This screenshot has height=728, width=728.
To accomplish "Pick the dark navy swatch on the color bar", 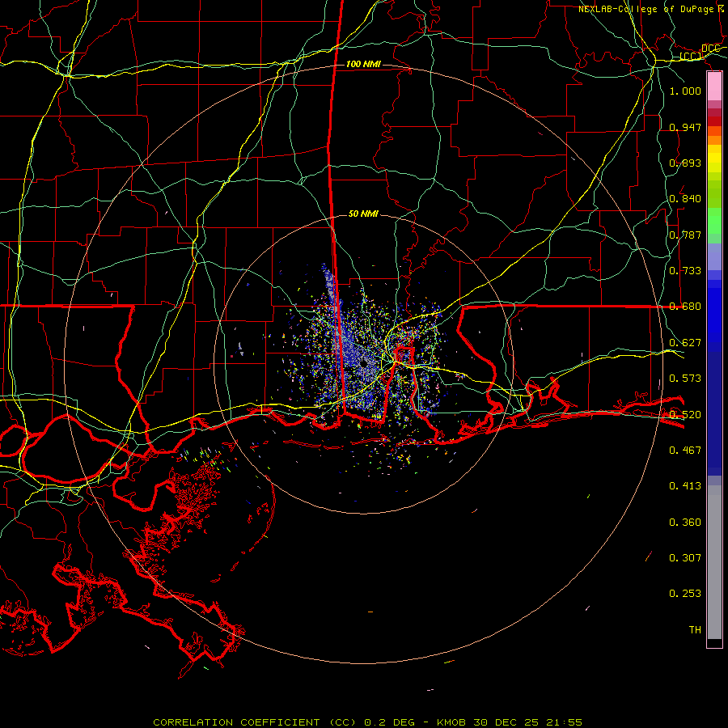I will pos(714,413).
